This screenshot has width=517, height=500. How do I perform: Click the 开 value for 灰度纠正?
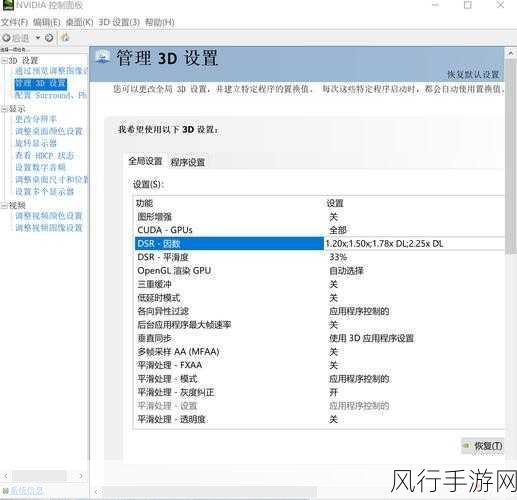(x=334, y=392)
